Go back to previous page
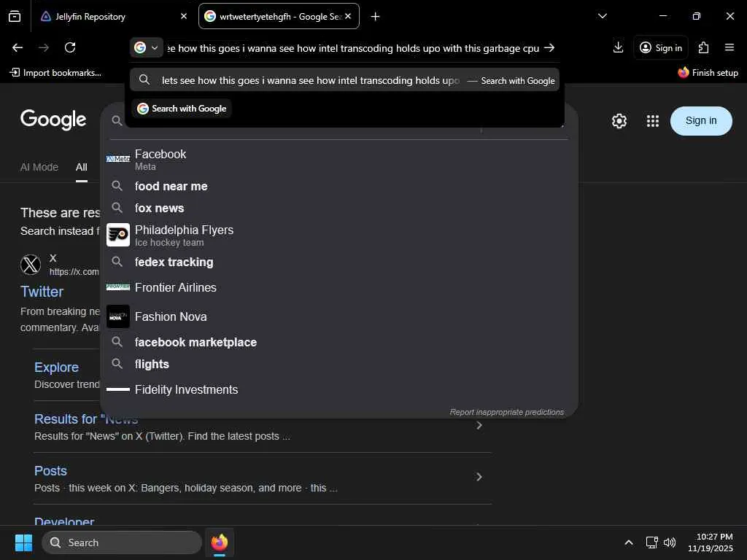The height and width of the screenshot is (560, 747). click(18, 47)
